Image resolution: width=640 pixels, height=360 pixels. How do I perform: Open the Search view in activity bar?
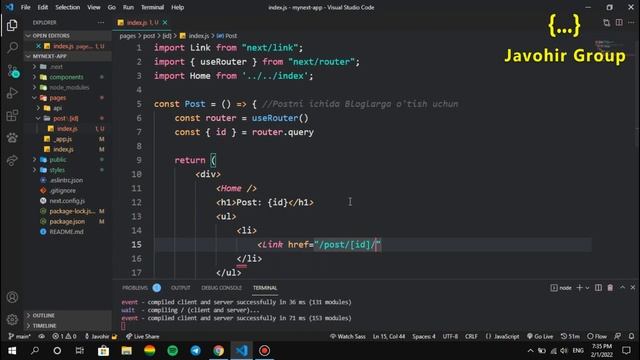12,48
